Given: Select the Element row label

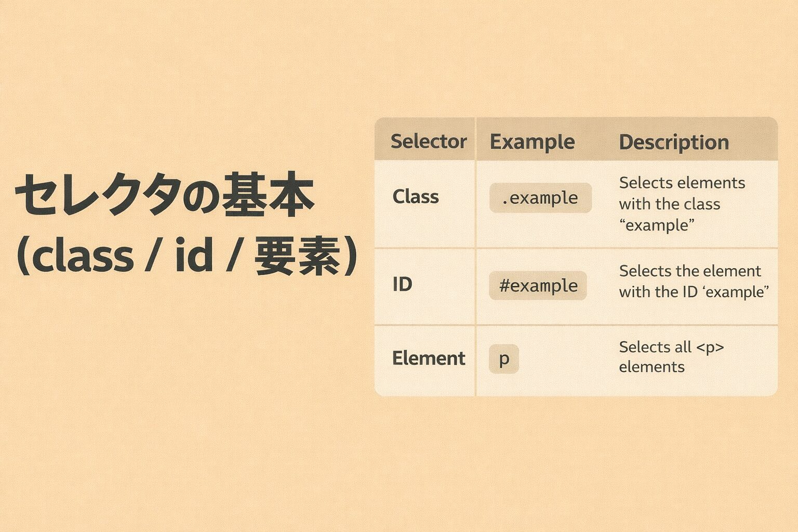Looking at the screenshot, I should [429, 358].
